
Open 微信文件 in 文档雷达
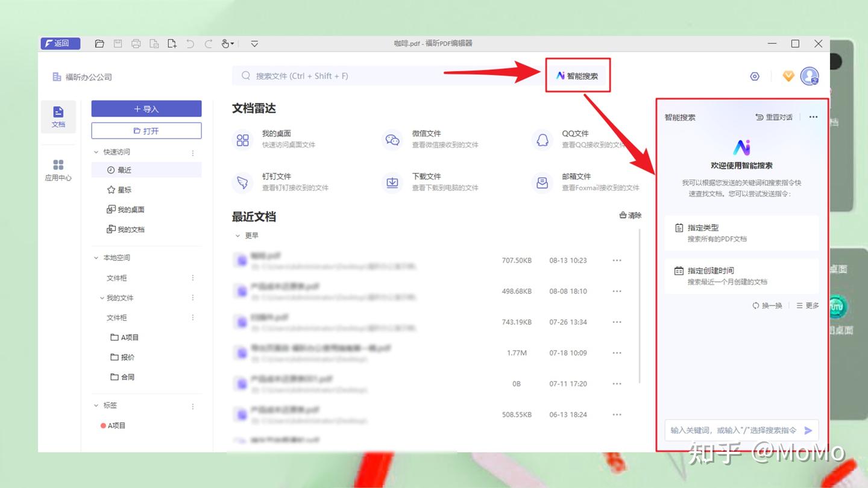point(430,139)
